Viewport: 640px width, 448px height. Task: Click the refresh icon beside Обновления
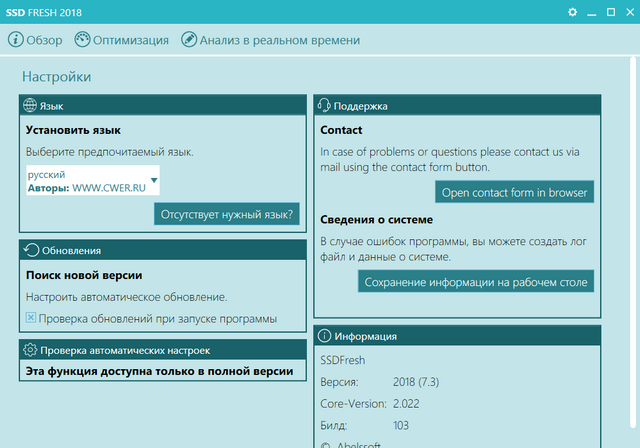(30, 250)
